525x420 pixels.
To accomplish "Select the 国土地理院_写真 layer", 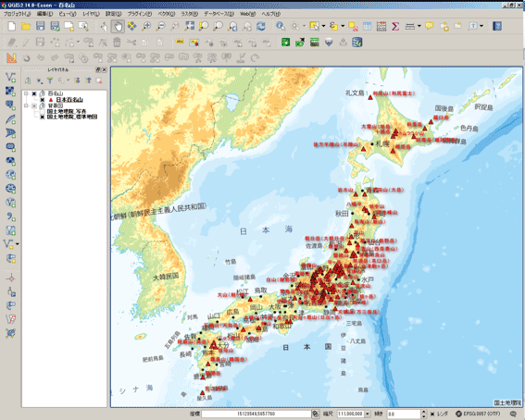I will click(67, 111).
